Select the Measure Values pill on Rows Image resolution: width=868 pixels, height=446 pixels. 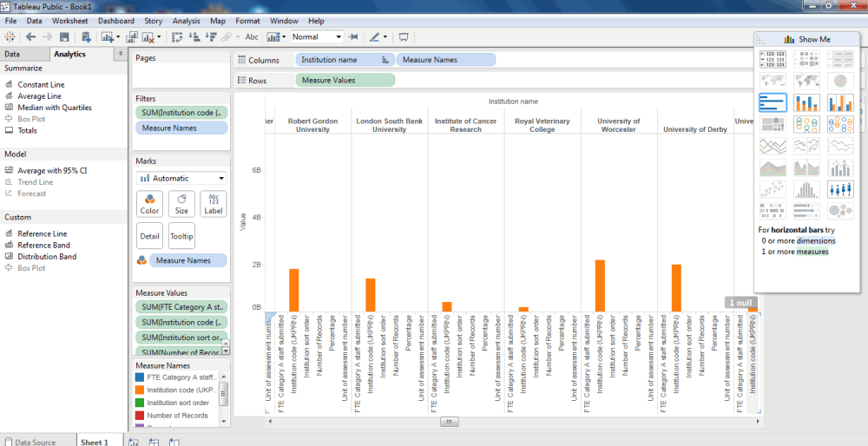pos(345,80)
